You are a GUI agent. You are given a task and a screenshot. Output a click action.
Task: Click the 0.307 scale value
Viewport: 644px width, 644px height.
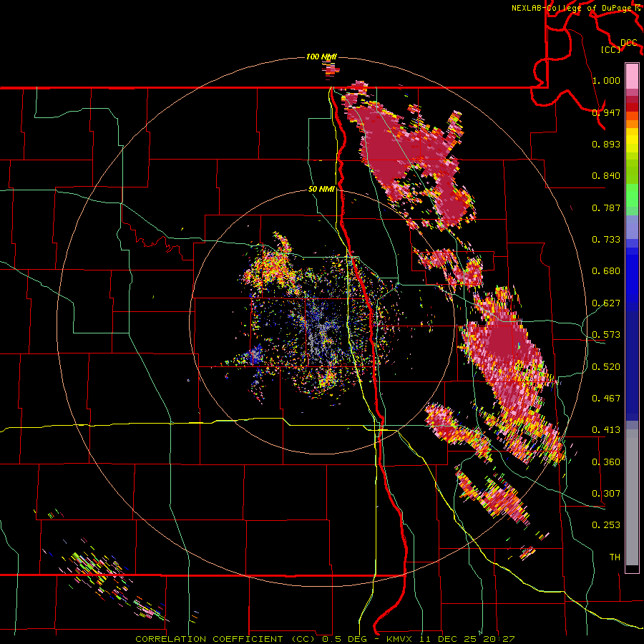pyautogui.click(x=606, y=494)
